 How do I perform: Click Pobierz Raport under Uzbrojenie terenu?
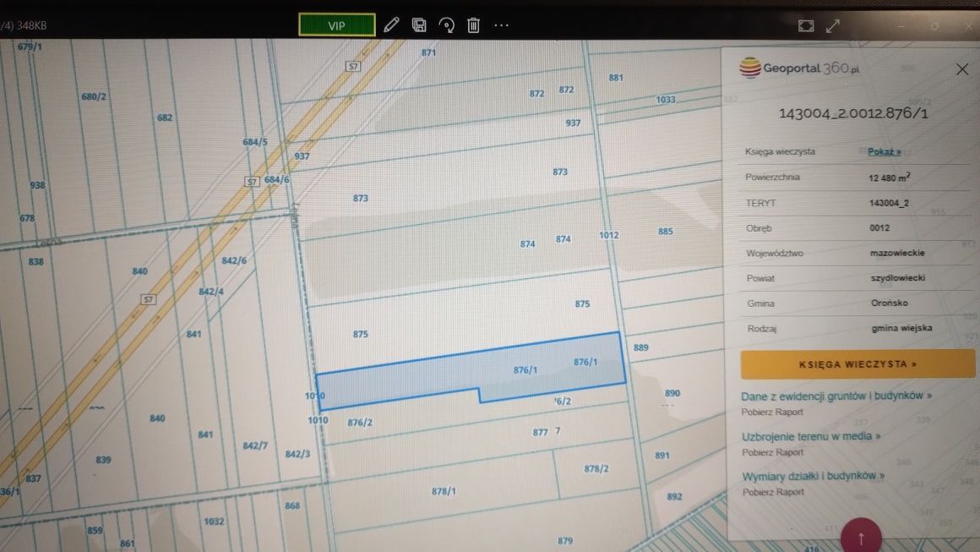[x=772, y=452]
